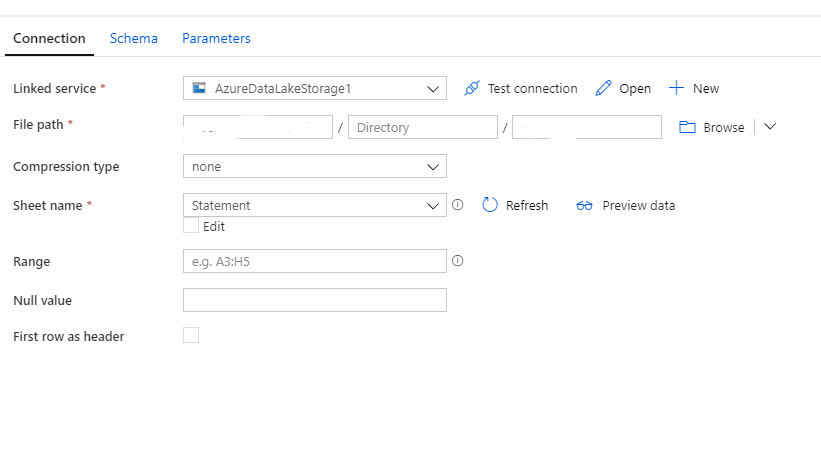This screenshot has height=449, width=821.
Task: Expand the Sheet name Statement dropdown
Action: (315, 205)
